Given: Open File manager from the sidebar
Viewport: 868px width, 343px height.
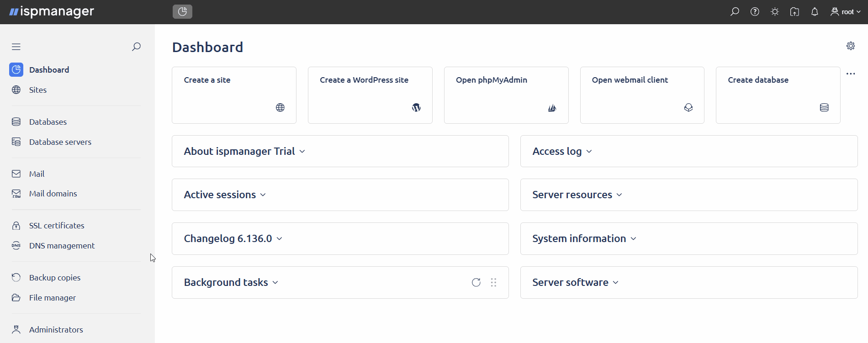Looking at the screenshot, I should tap(52, 298).
